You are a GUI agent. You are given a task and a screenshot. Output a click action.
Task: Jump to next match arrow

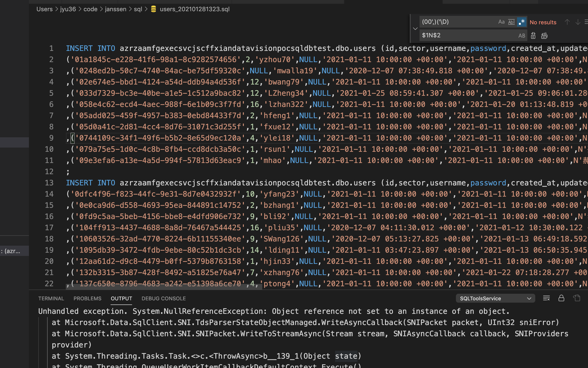coord(577,22)
